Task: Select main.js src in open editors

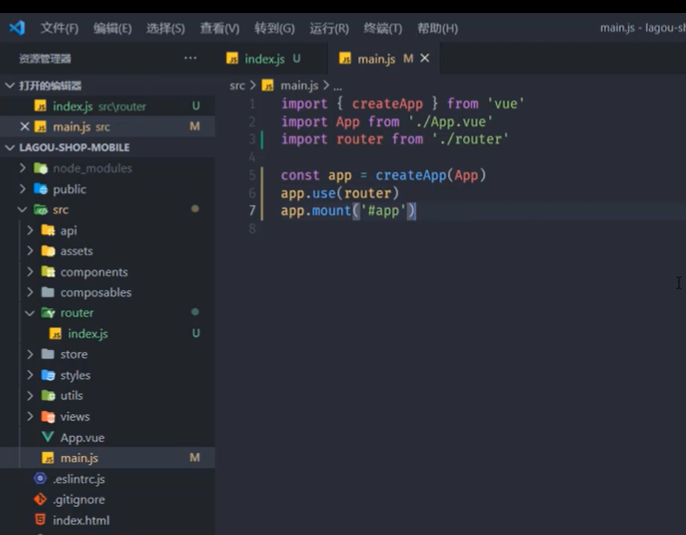Action: [107, 126]
